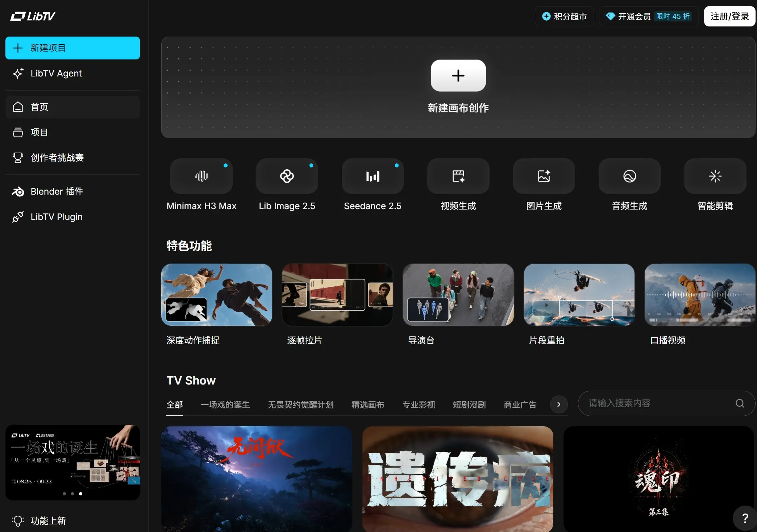Open the 图片生成 image generation icon

(x=544, y=176)
